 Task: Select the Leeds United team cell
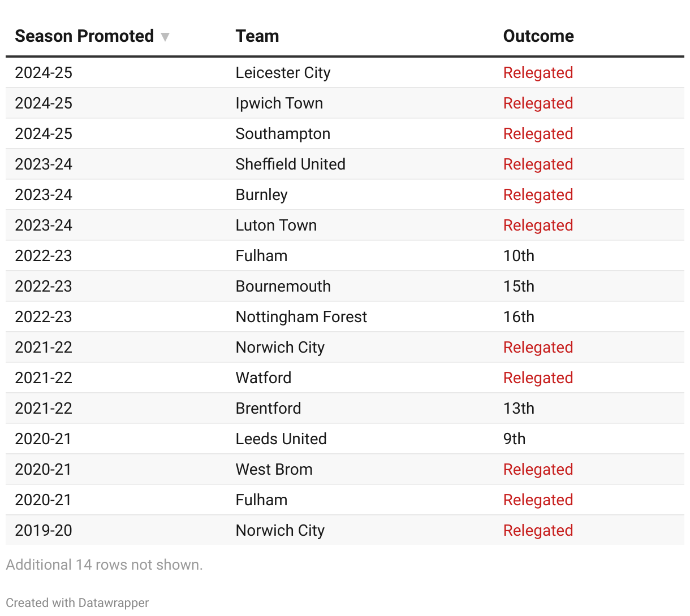pyautogui.click(x=281, y=439)
